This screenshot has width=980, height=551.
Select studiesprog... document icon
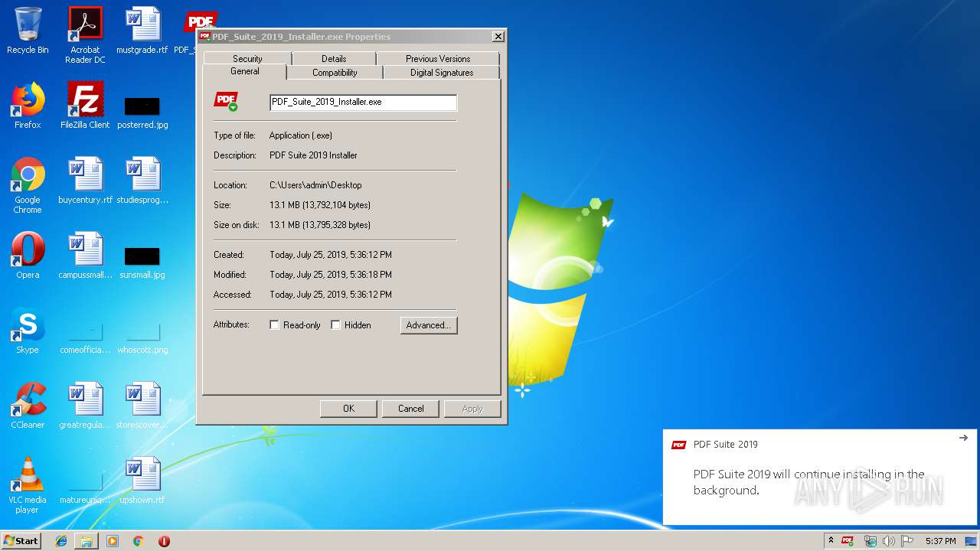tap(142, 181)
